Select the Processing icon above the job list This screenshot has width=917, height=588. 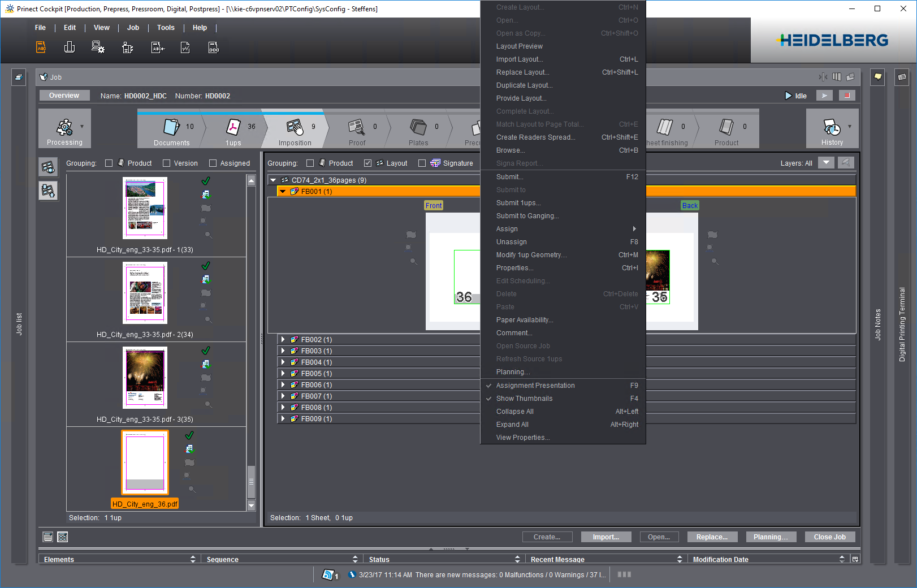click(64, 128)
